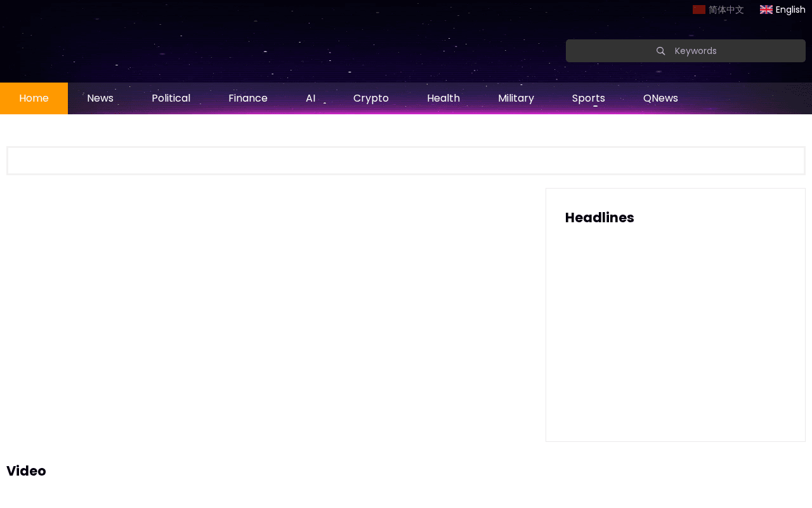Open the Political category
This screenshot has height=508, width=812.
click(x=171, y=98)
